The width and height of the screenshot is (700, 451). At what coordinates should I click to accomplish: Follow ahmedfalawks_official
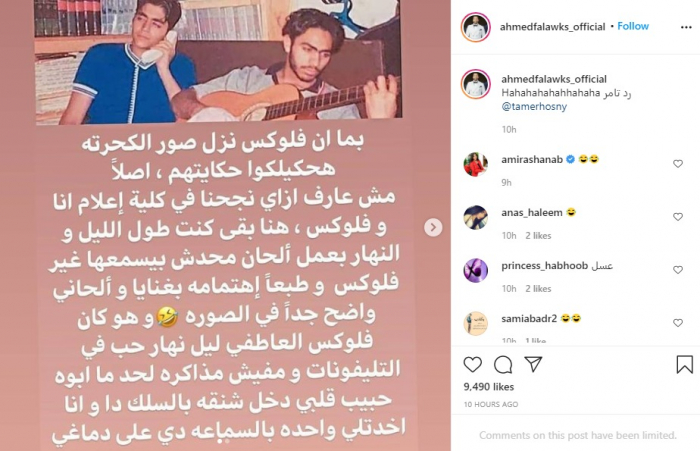pos(633,26)
